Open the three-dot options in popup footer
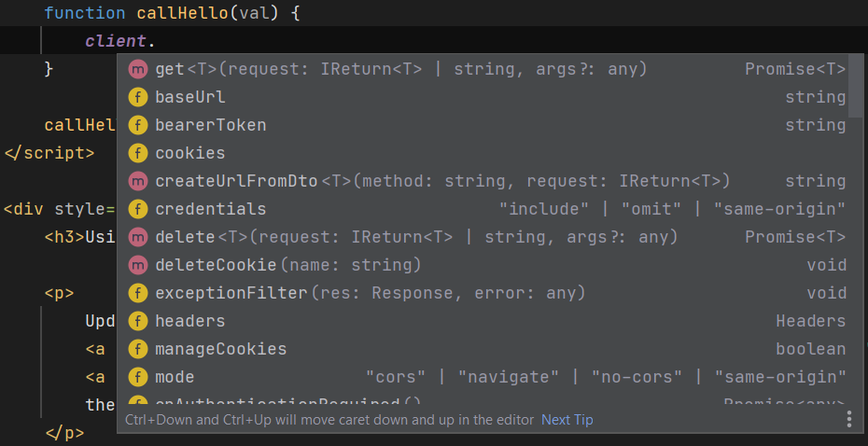This screenshot has width=868, height=446. point(848,419)
